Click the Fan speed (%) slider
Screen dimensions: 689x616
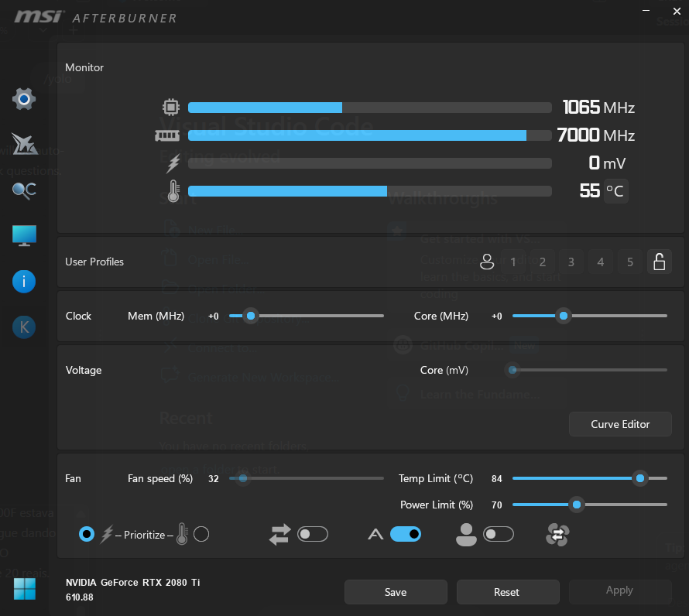pyautogui.click(x=307, y=478)
